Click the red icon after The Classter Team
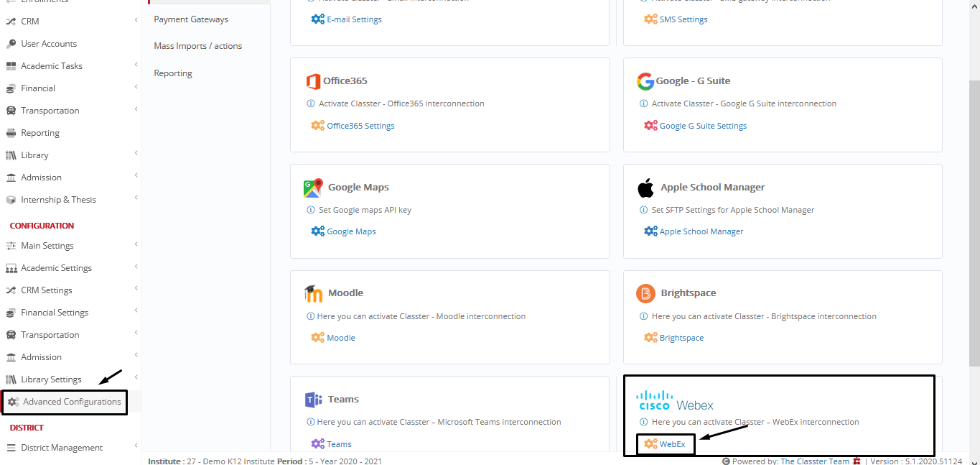Viewport: 980px width, 465px height. tap(857, 461)
